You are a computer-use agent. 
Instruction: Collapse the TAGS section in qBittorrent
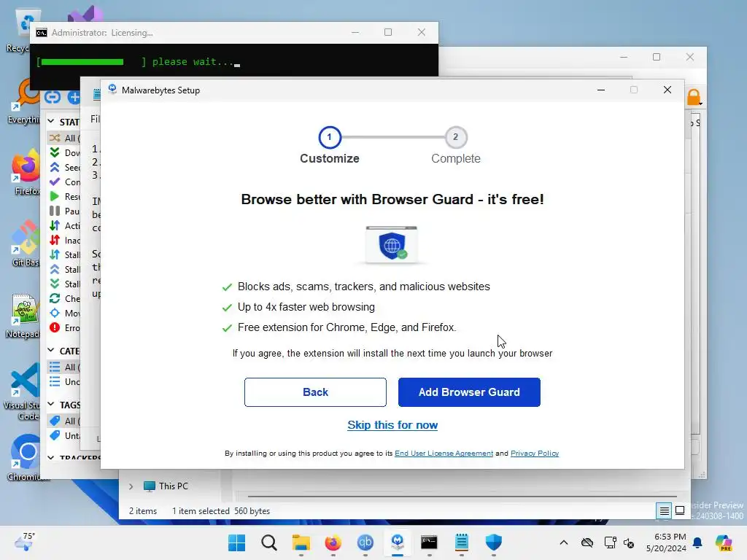[x=51, y=404]
